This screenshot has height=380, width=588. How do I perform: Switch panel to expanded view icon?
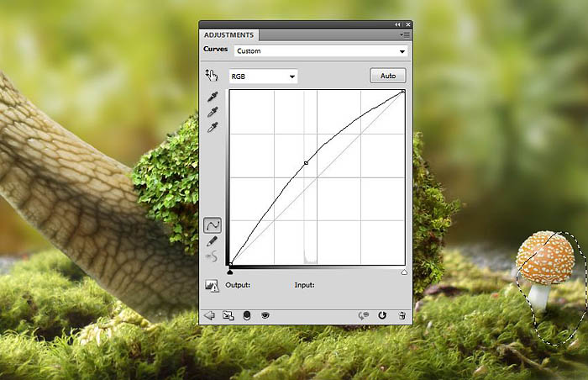[228, 315]
